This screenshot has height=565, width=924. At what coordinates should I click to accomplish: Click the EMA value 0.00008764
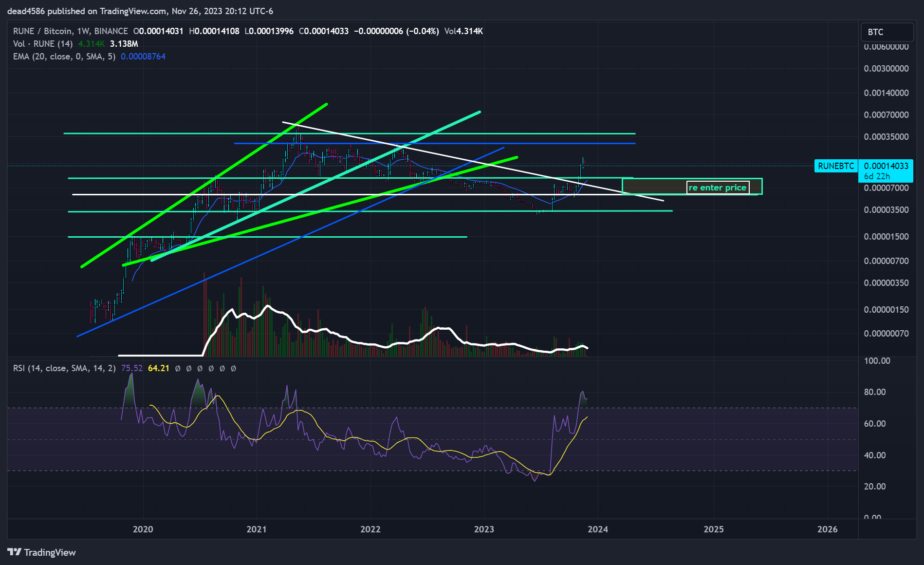point(143,56)
